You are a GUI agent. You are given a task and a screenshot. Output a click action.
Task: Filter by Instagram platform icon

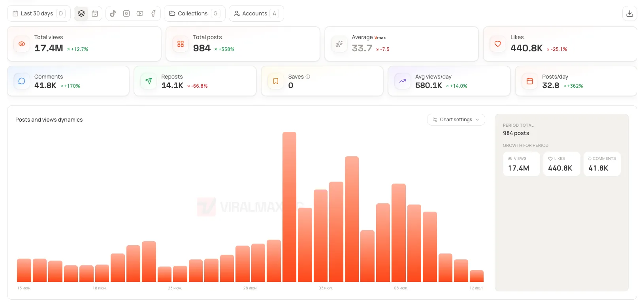click(126, 13)
